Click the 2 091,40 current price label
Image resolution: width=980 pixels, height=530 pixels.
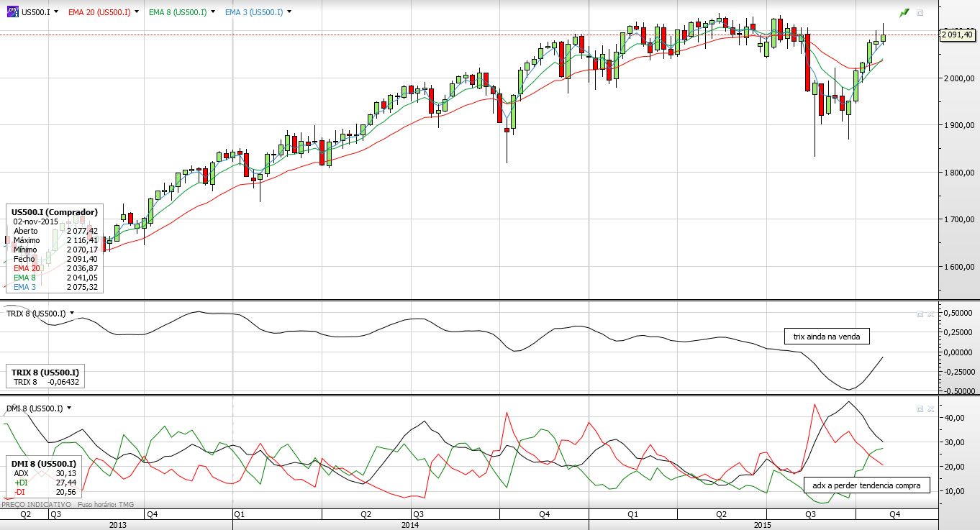(958, 35)
